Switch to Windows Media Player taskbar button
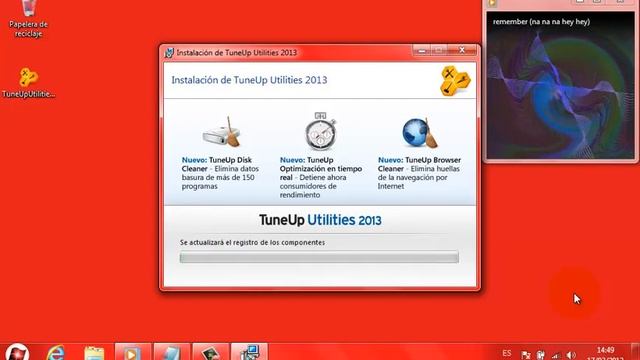This screenshot has height=360, width=640. pyautogui.click(x=133, y=352)
